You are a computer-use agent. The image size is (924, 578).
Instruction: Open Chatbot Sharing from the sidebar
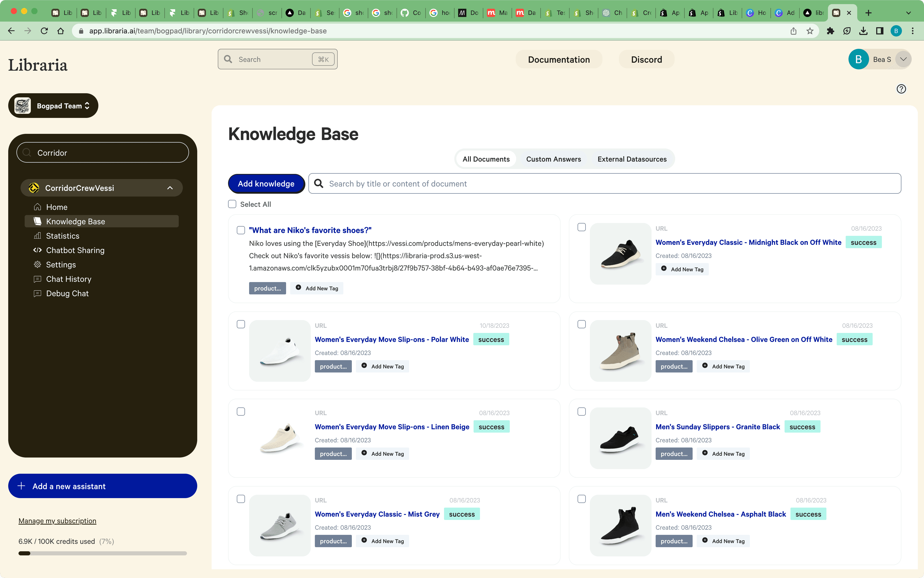pos(75,250)
